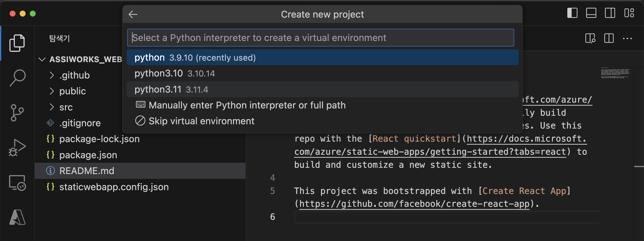Expand the public folder
The height and width of the screenshot is (241, 644).
point(72,91)
